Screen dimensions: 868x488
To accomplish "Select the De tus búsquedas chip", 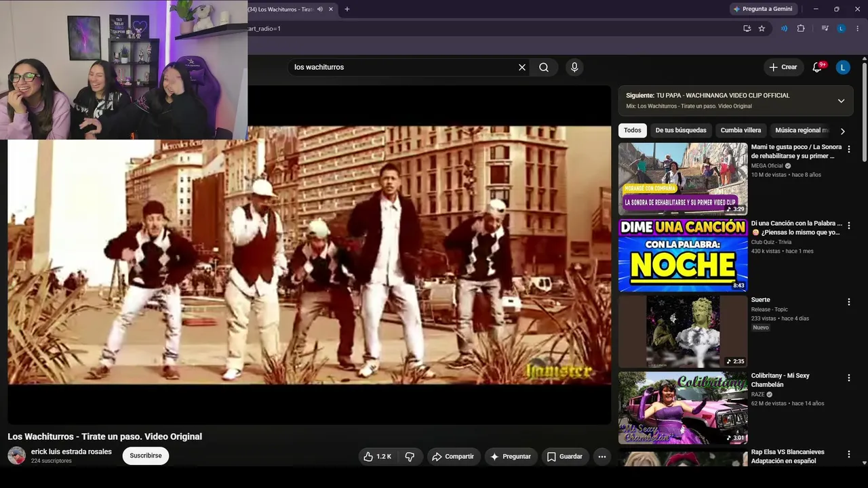I will tap(681, 130).
